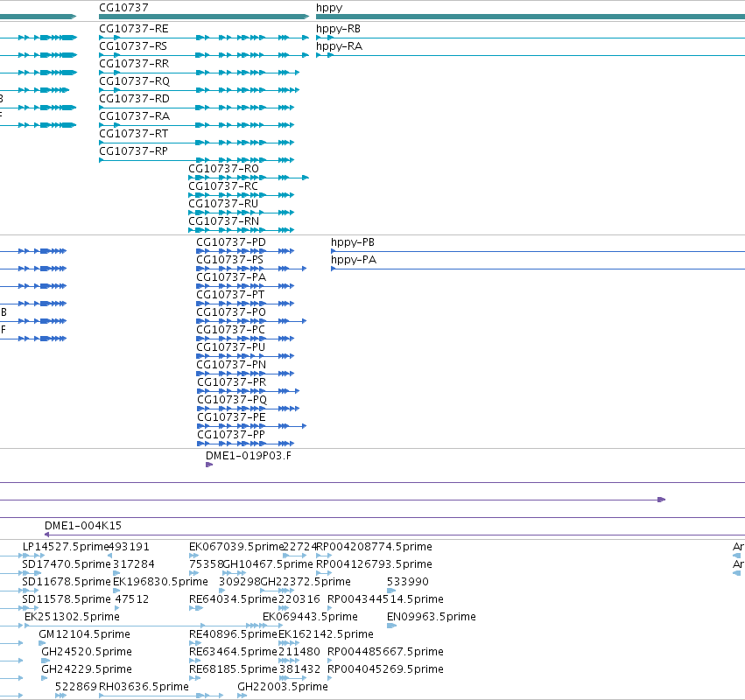
Task: Open protein CG10737-PU
Action: coord(230,347)
